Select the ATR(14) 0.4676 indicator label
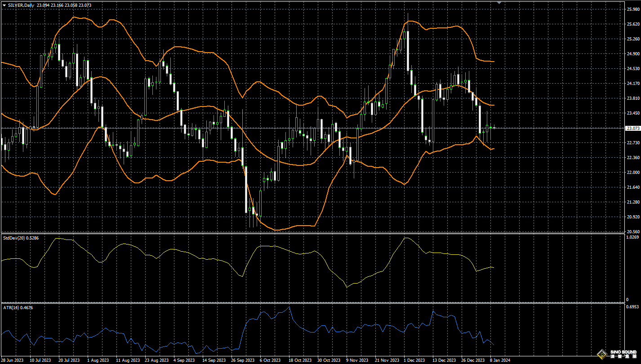Screen dimensions: 641x364 [x=18, y=308]
